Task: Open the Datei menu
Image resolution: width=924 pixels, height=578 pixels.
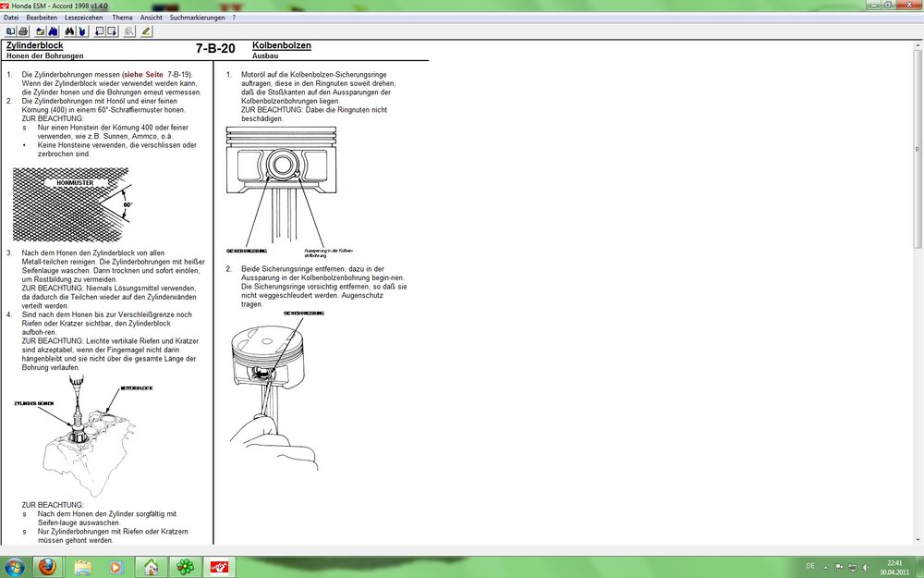Action: tap(11, 18)
